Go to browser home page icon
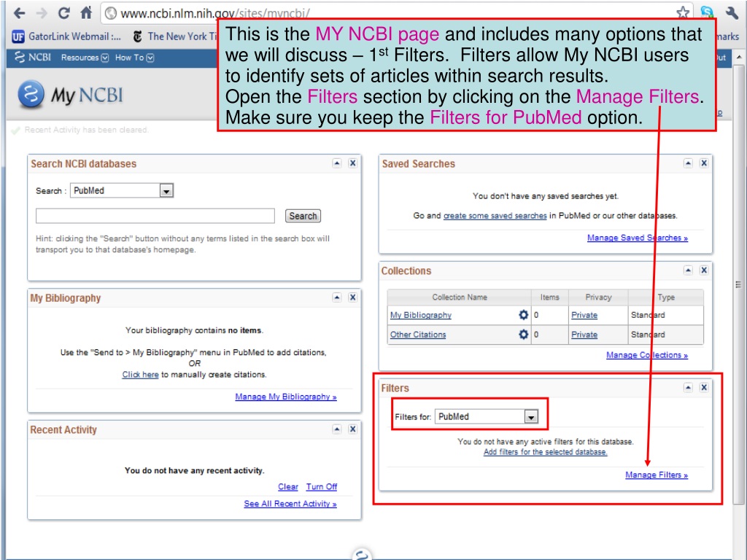Screen dimensions: 747x560 pos(86,12)
